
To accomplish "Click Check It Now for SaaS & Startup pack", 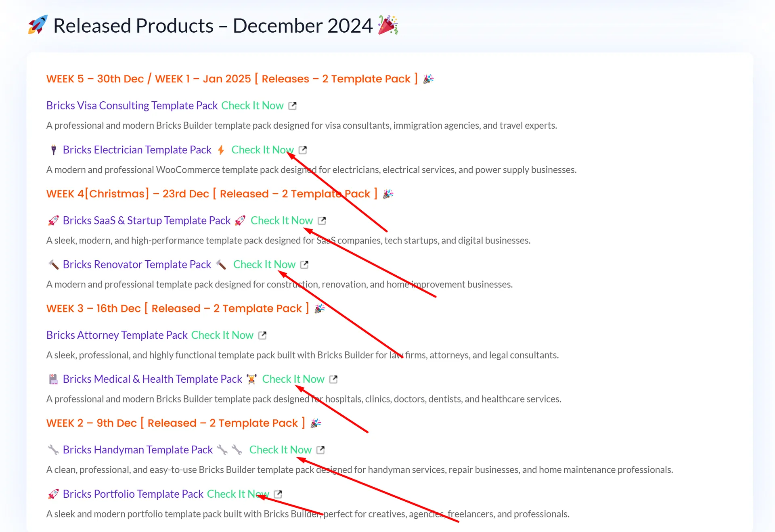I will [281, 221].
